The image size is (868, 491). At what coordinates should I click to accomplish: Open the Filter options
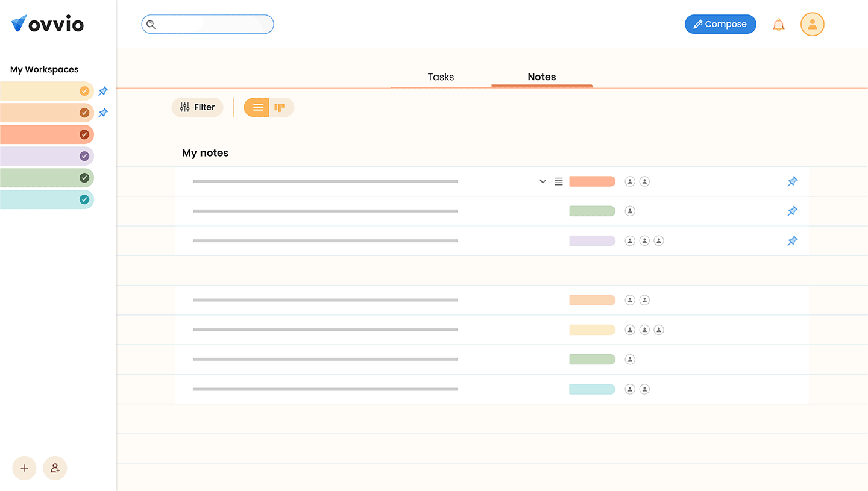coord(197,107)
